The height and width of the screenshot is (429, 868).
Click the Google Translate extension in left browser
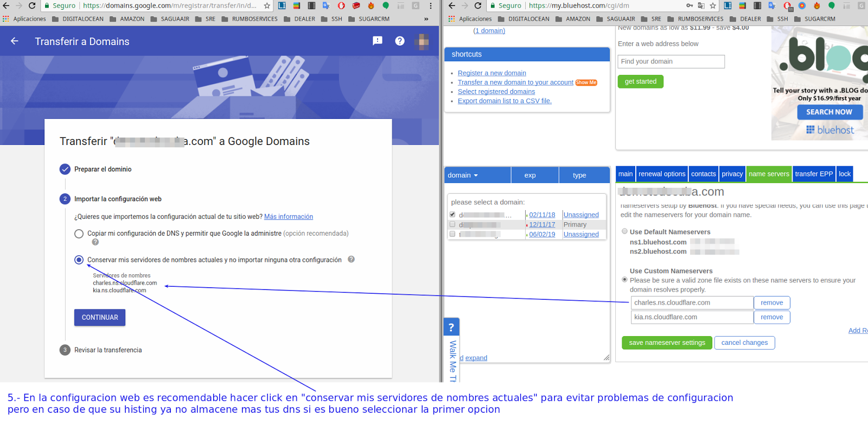[326, 5]
